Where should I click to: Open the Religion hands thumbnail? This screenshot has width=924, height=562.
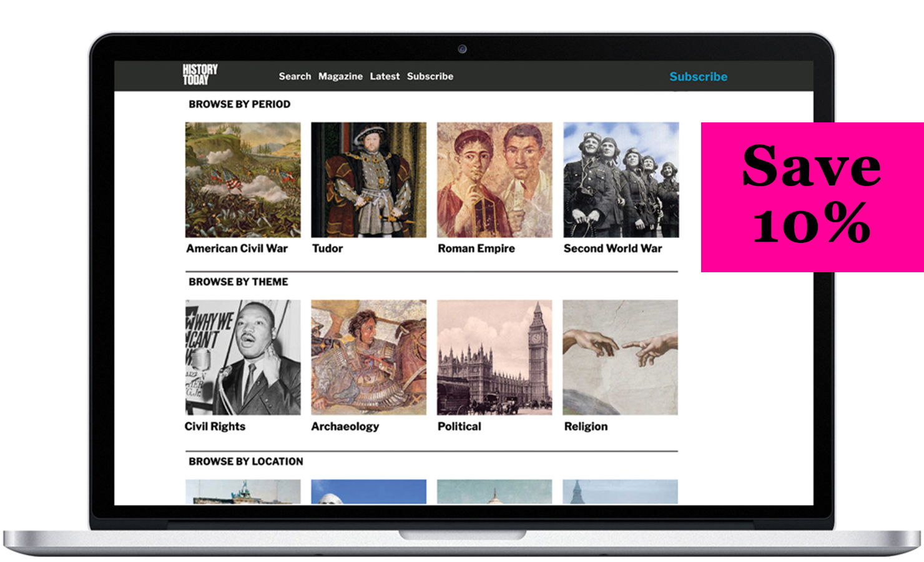click(621, 357)
